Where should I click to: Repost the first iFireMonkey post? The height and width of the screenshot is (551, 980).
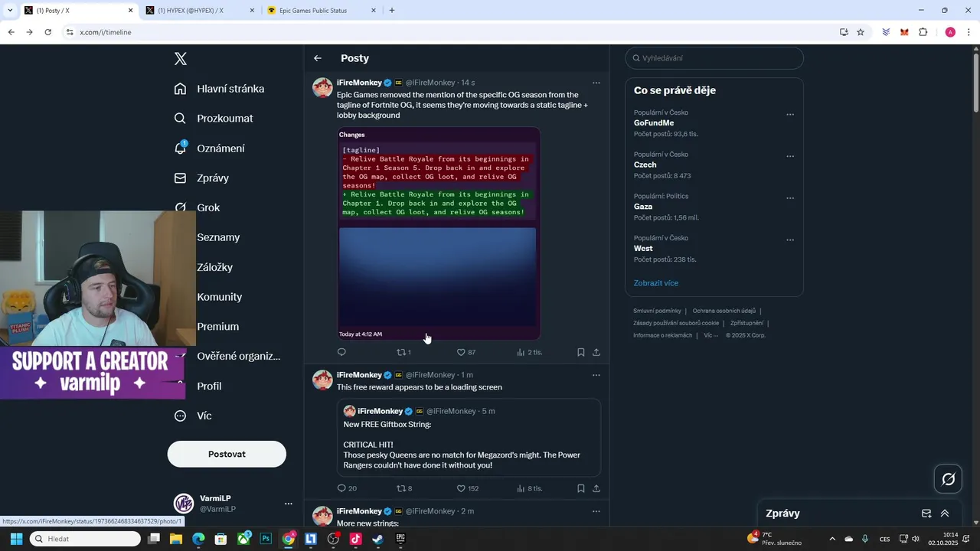click(403, 352)
